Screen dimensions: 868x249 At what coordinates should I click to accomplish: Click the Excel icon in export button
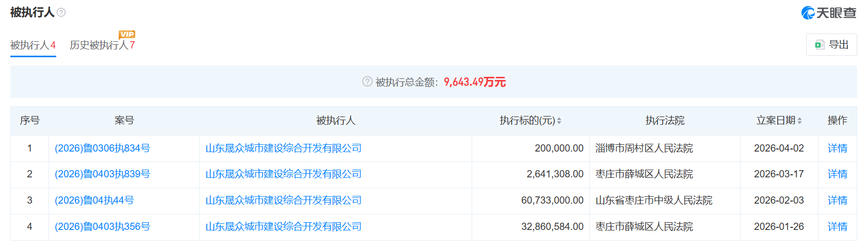[x=819, y=45]
